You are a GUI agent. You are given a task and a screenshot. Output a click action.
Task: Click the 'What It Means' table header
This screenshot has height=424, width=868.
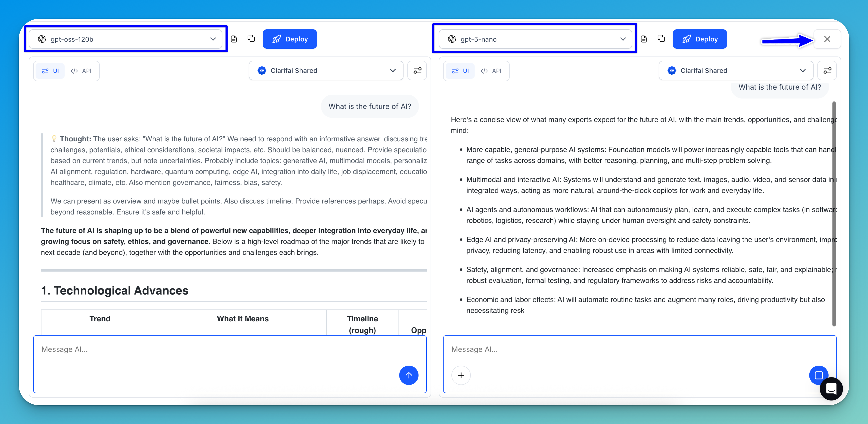243,319
